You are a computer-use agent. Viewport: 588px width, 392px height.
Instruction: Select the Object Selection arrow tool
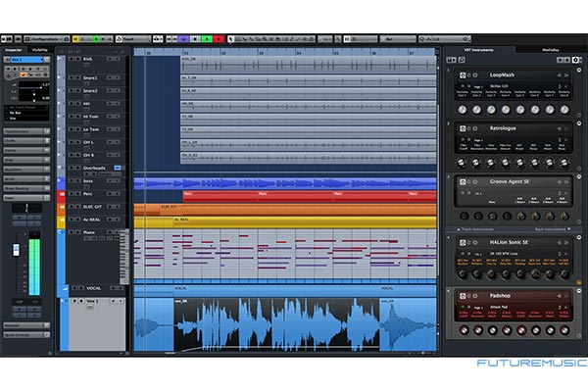tap(230, 39)
